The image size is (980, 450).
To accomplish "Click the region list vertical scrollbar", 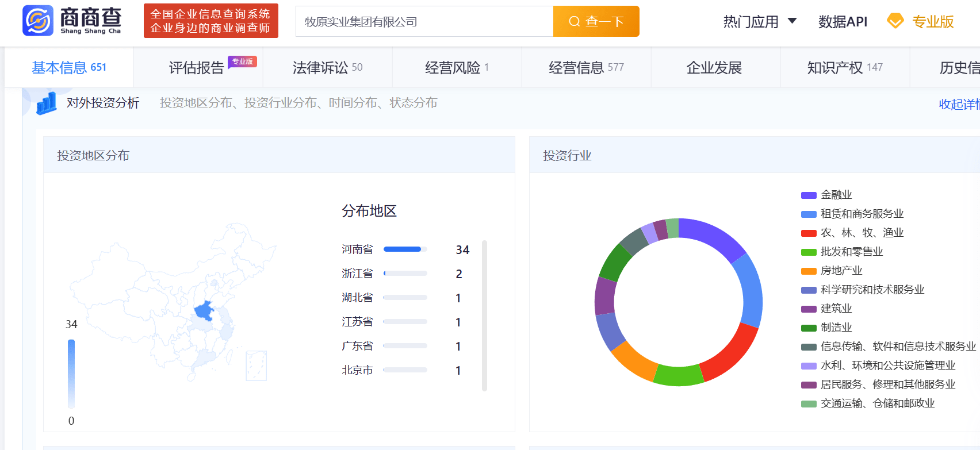I will pos(484,316).
